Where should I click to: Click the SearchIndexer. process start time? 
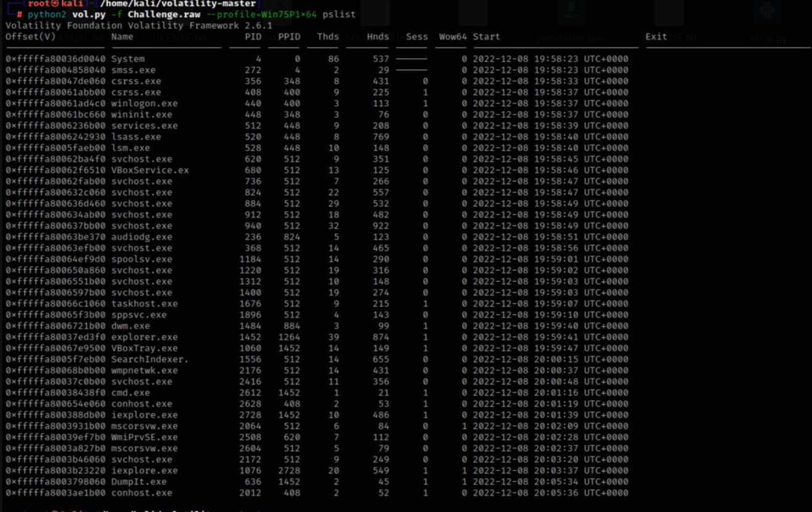(550, 359)
